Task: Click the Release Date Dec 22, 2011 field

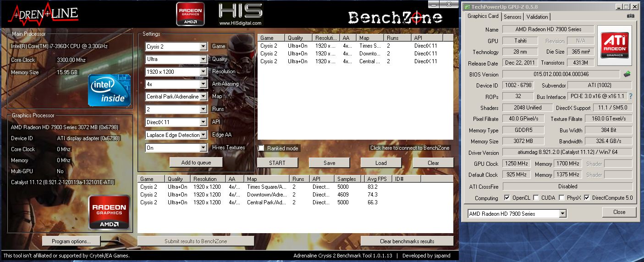Action: (x=519, y=63)
